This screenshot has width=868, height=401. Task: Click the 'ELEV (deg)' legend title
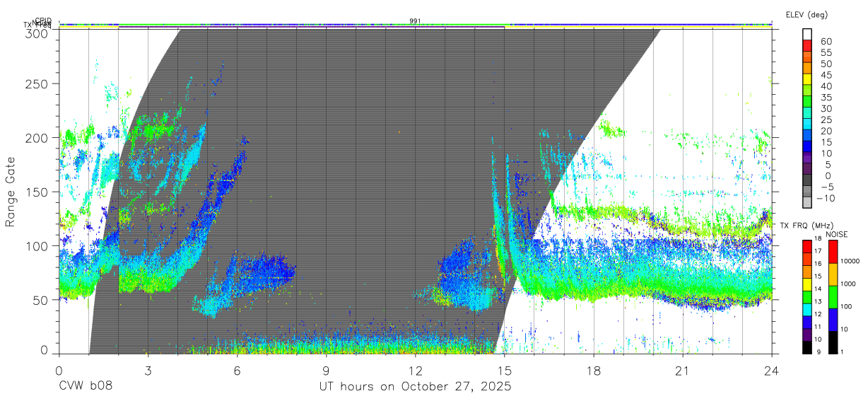[x=807, y=14]
